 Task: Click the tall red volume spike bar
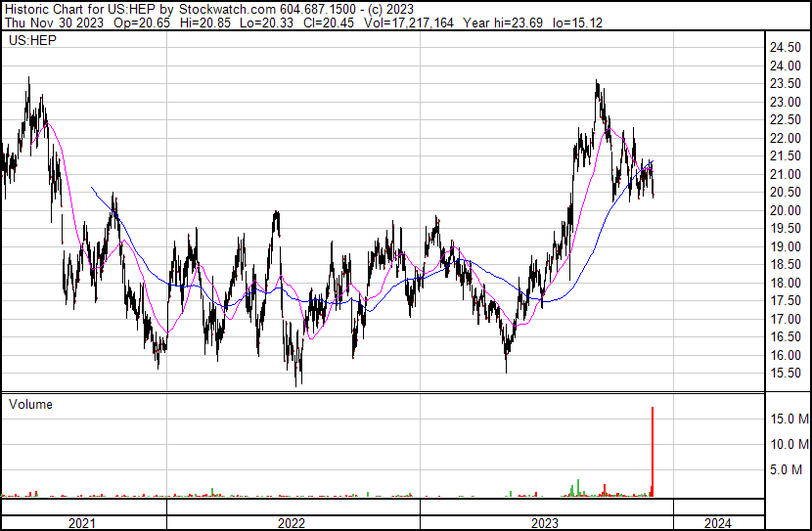(x=653, y=450)
